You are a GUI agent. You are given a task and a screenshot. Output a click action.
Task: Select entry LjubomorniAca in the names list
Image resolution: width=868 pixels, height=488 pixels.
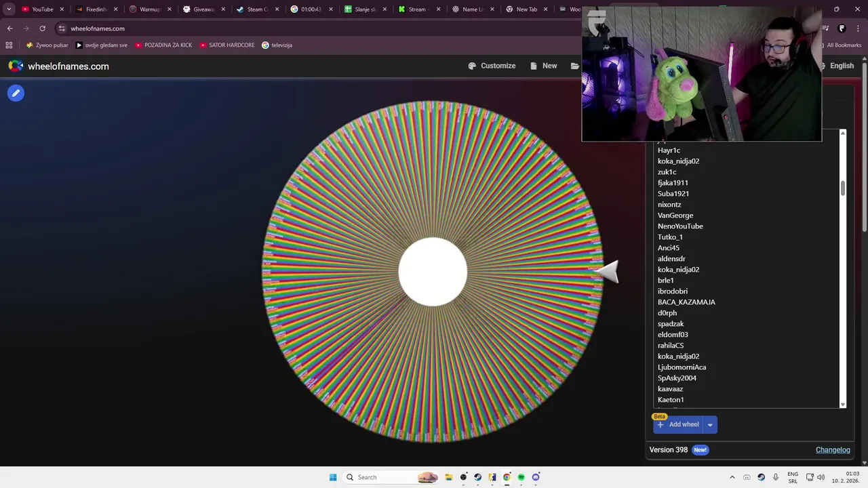(682, 367)
